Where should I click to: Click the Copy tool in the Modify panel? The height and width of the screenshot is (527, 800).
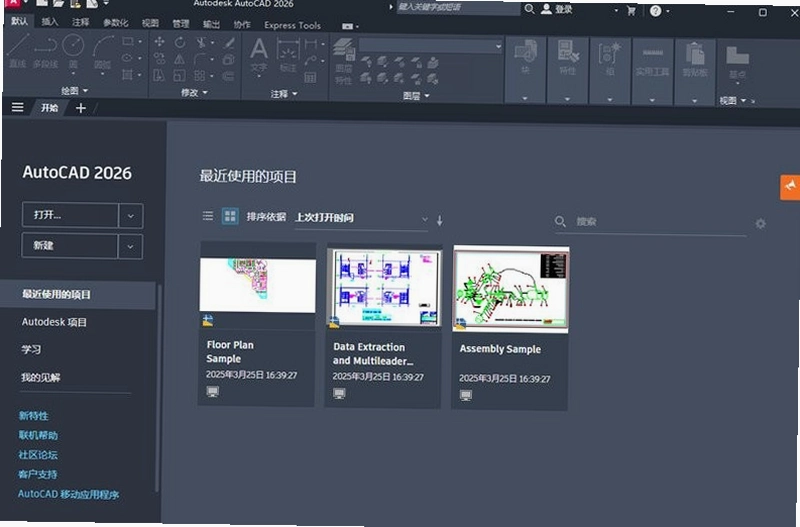[159, 58]
